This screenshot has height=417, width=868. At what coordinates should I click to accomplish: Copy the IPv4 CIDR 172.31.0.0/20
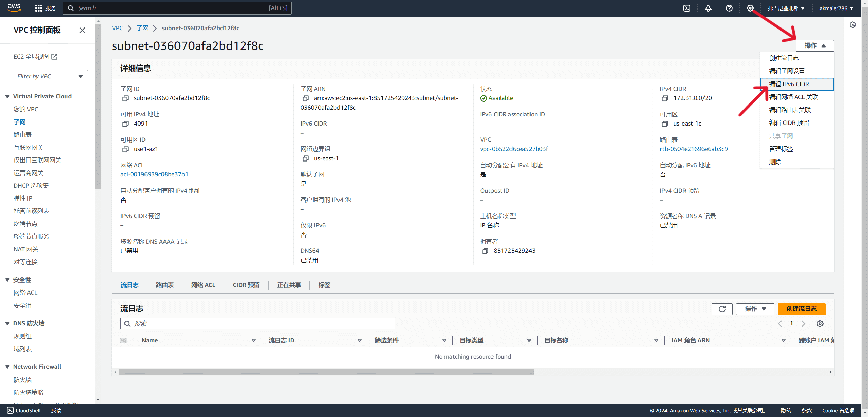click(664, 98)
